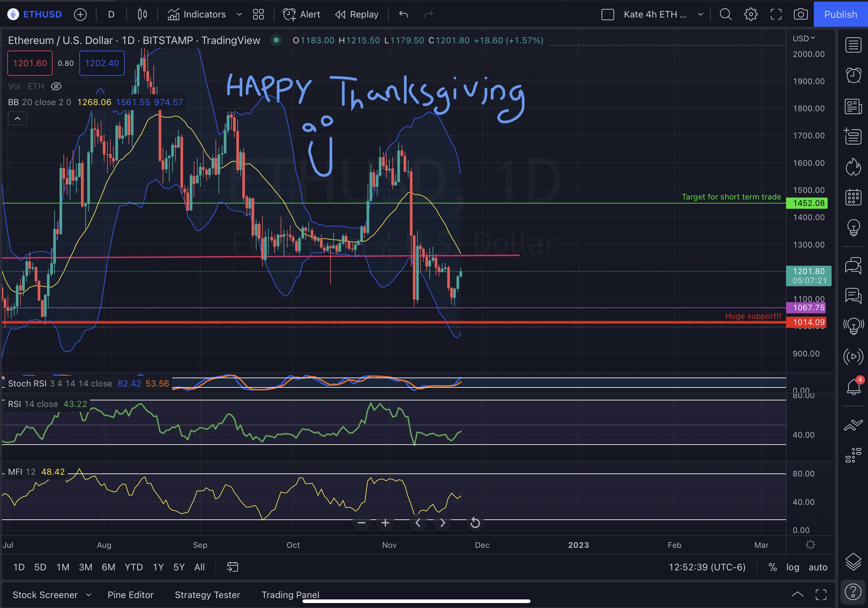Enable log scale on the price axis

793,567
